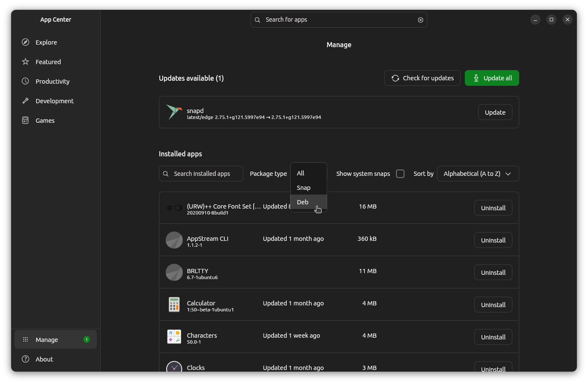Click Check for updates
This screenshot has width=588, height=384.
[x=422, y=78]
